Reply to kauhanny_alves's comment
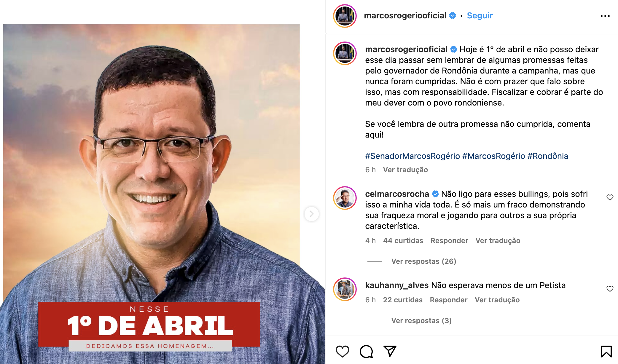The width and height of the screenshot is (618, 364). pyautogui.click(x=449, y=300)
